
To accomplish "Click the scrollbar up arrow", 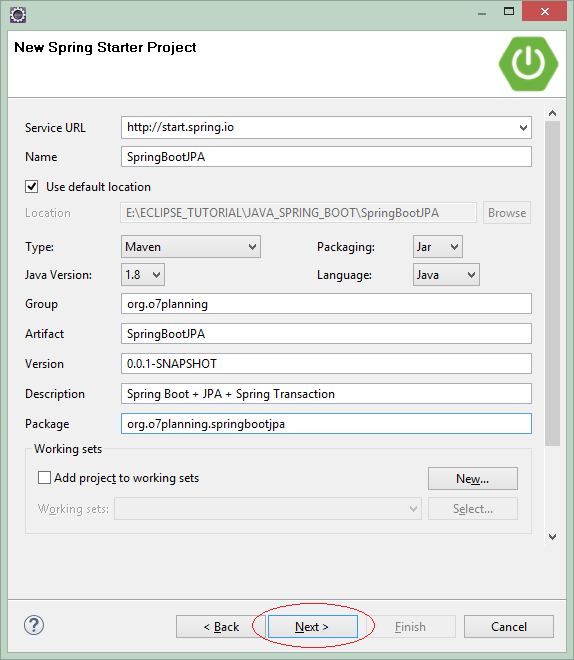I will [x=553, y=113].
